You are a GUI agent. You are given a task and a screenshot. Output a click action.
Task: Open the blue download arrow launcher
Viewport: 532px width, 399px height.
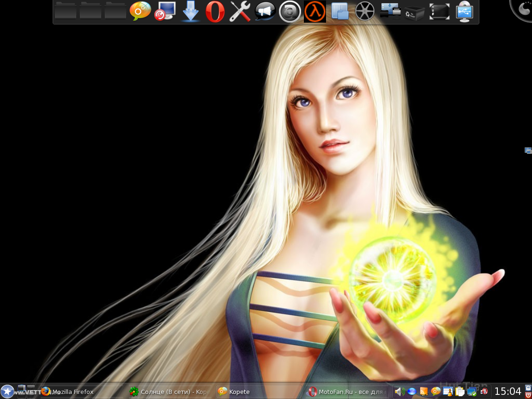(x=190, y=11)
